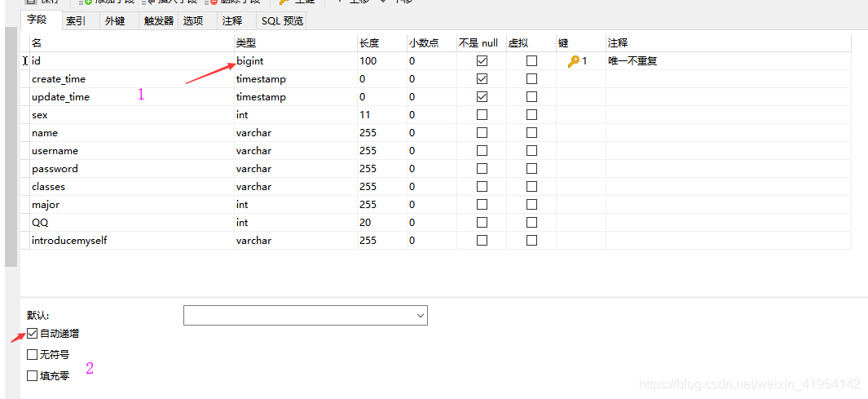Click the primary key icon in id row
Viewport: 868px width, 399px height.
(574, 61)
